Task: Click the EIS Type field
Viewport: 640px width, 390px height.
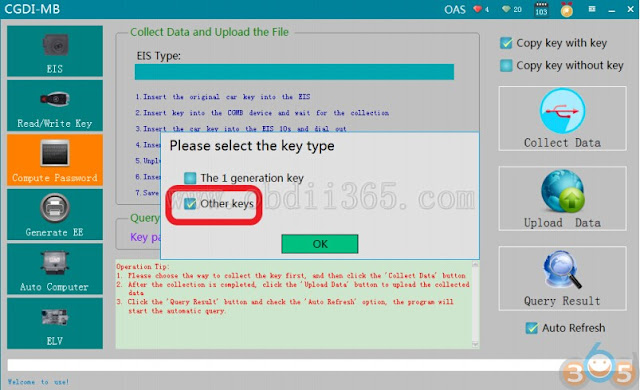Action: (x=294, y=72)
